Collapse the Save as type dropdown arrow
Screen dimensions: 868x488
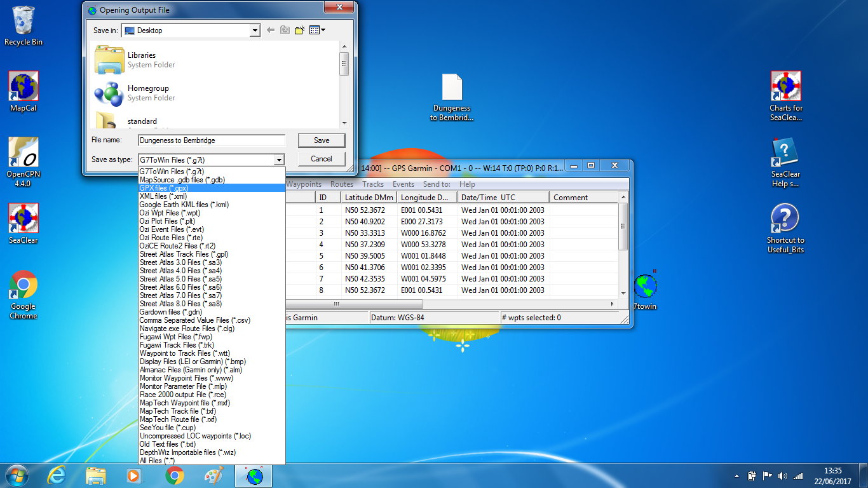click(278, 159)
